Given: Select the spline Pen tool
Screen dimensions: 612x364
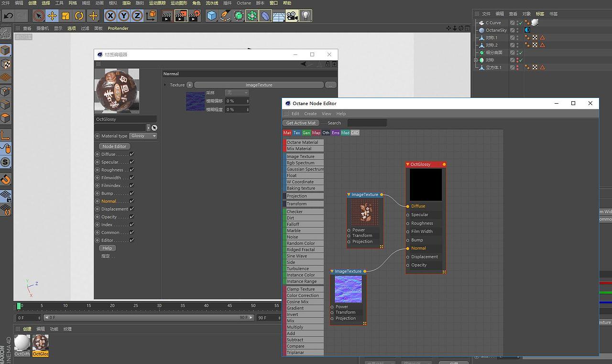Looking at the screenshot, I should [x=225, y=16].
